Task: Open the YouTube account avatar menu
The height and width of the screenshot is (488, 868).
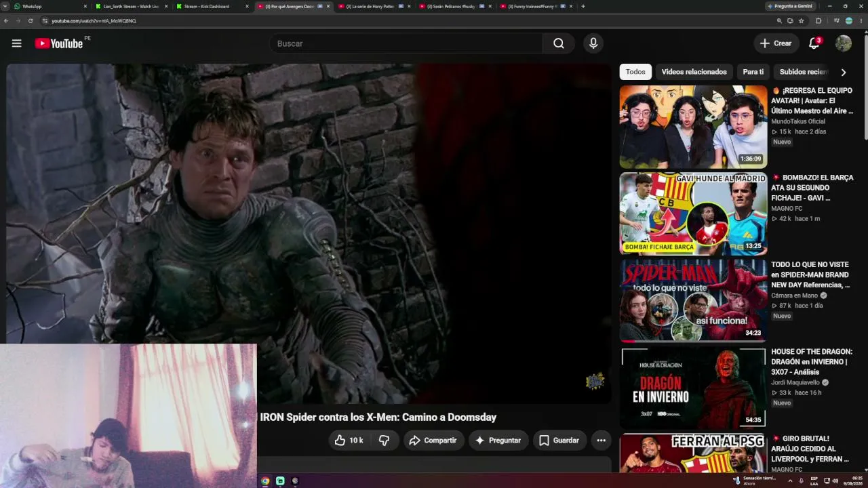Action: (844, 43)
